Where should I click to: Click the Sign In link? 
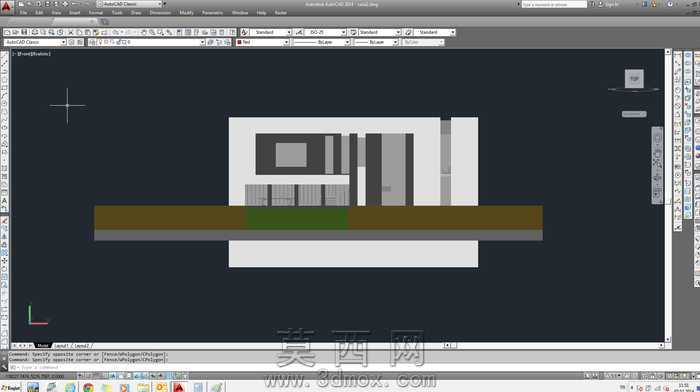click(x=612, y=4)
